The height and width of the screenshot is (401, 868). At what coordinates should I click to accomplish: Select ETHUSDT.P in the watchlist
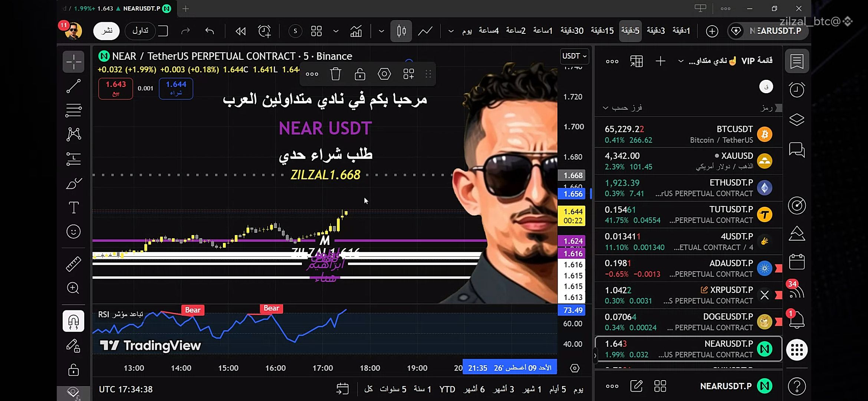pyautogui.click(x=688, y=188)
